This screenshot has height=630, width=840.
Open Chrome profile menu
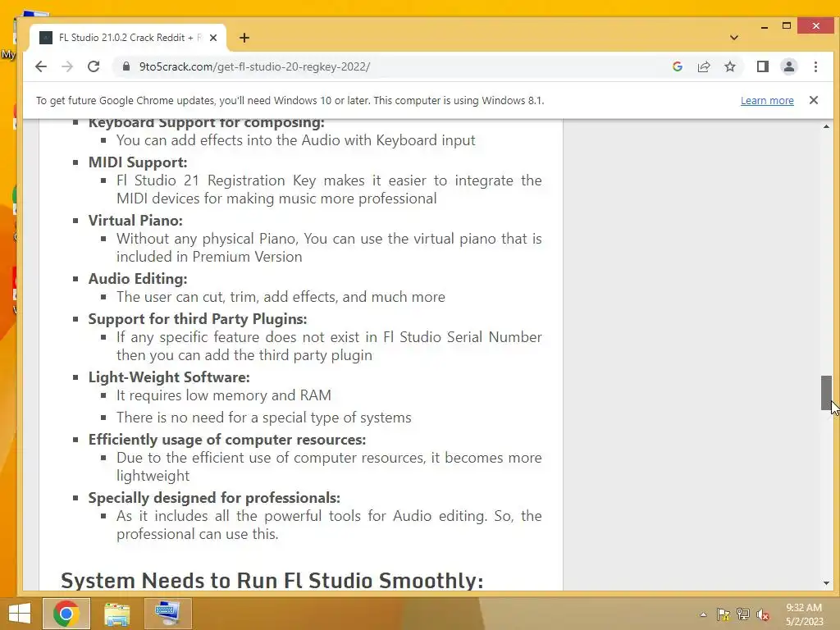click(x=788, y=66)
